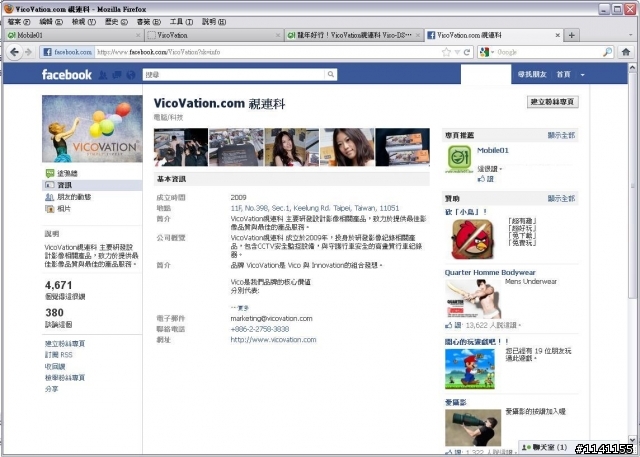The image size is (640, 457).
Task: Focus the Facebook search input field
Action: [x=234, y=75]
